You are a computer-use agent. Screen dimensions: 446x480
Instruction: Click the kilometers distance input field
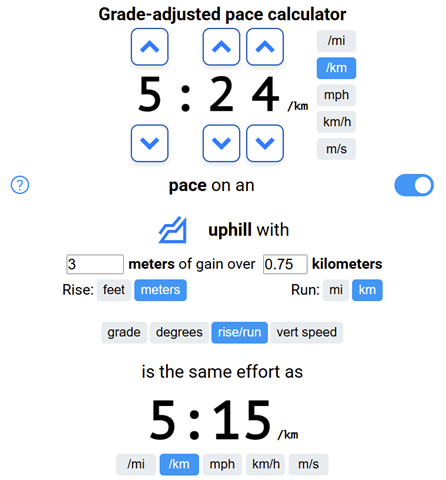(x=285, y=264)
